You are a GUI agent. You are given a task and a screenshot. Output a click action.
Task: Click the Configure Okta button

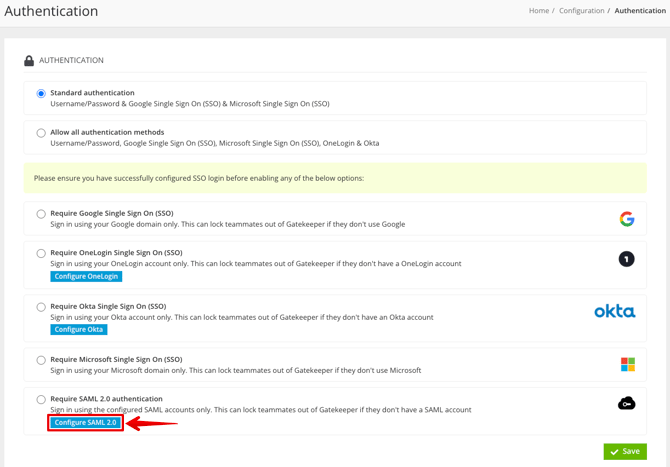coord(79,329)
